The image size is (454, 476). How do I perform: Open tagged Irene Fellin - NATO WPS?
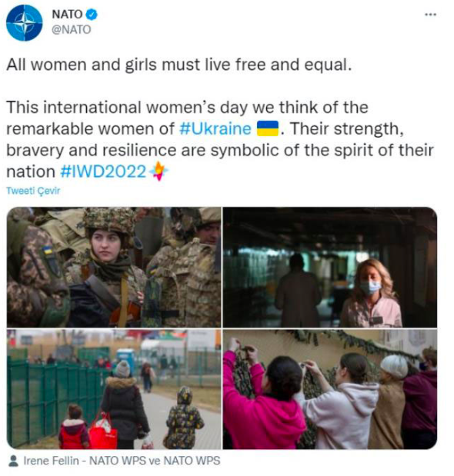(x=85, y=461)
